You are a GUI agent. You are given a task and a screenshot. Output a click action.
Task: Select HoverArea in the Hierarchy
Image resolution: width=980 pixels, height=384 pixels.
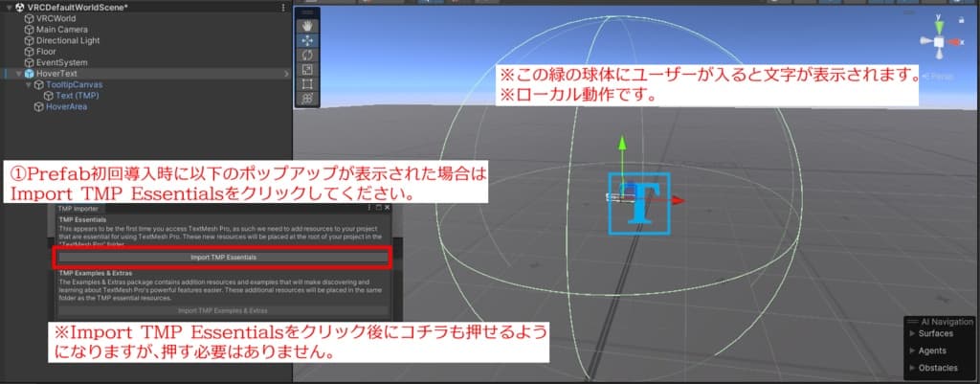pyautogui.click(x=67, y=107)
